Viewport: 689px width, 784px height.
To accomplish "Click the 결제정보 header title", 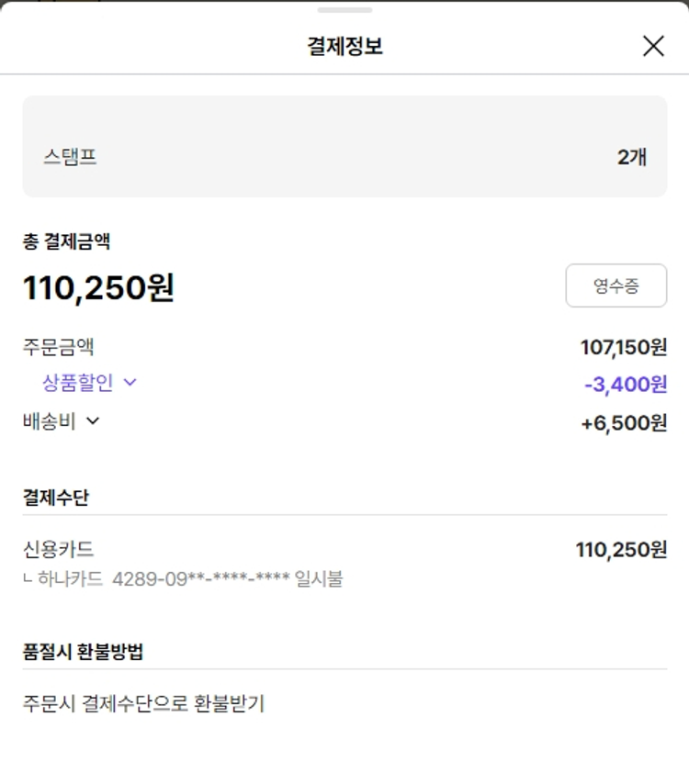I will tap(344, 46).
